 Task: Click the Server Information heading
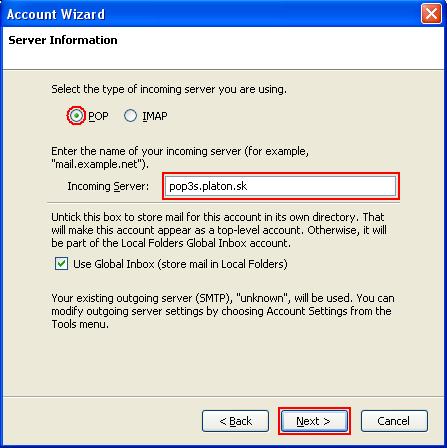[63, 40]
